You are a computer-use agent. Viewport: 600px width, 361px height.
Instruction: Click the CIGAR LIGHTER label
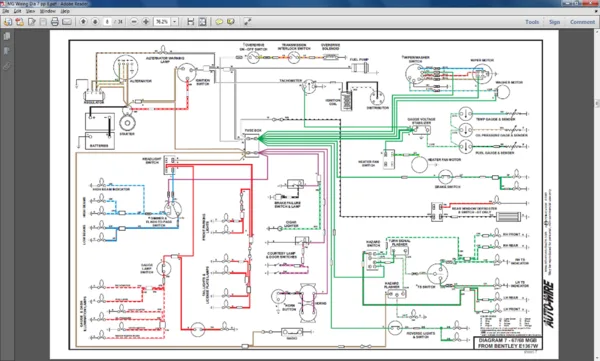pos(291,224)
